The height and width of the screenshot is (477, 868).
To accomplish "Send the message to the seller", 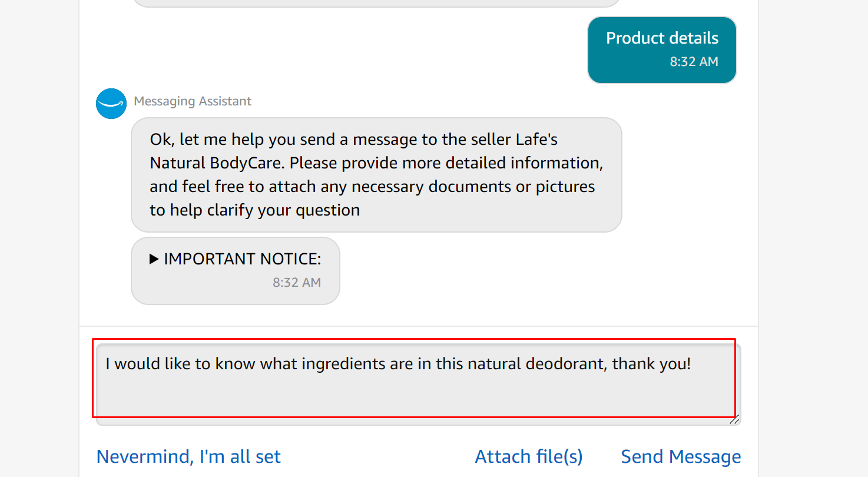I will coord(681,456).
